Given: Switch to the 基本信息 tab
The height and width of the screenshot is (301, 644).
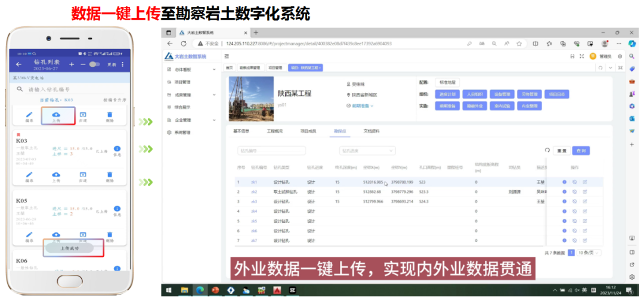Looking at the screenshot, I should point(241,131).
